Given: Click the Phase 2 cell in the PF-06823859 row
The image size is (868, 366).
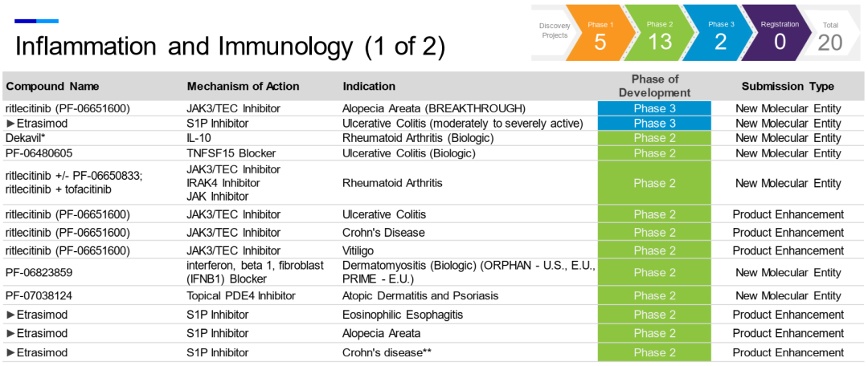Looking at the screenshot, I should 654,273.
